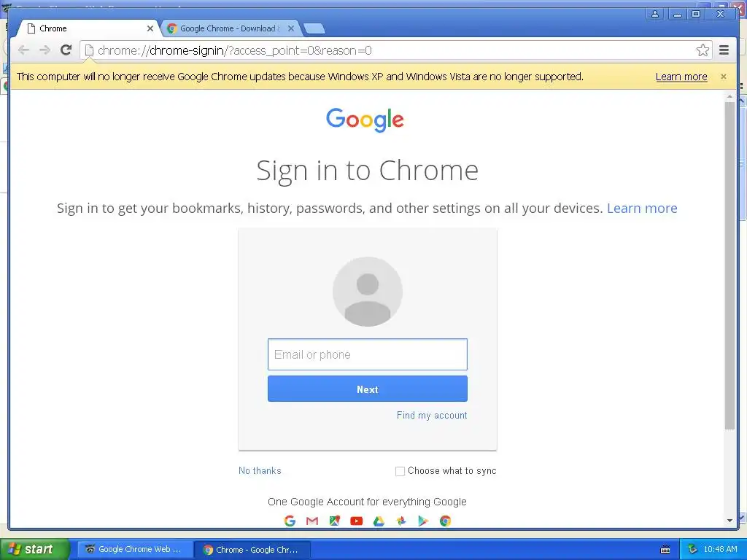This screenshot has width=747, height=560.
Task: Click the page scrollbar down arrow
Action: click(729, 521)
